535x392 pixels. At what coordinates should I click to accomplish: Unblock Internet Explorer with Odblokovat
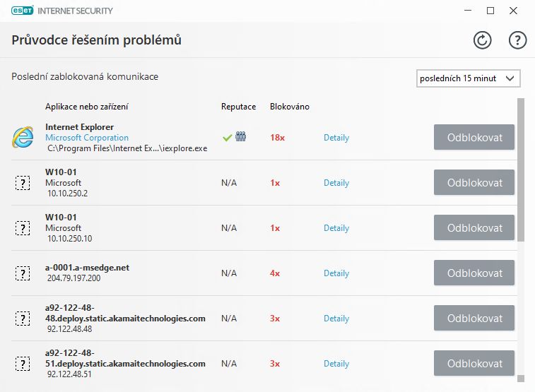tap(474, 137)
